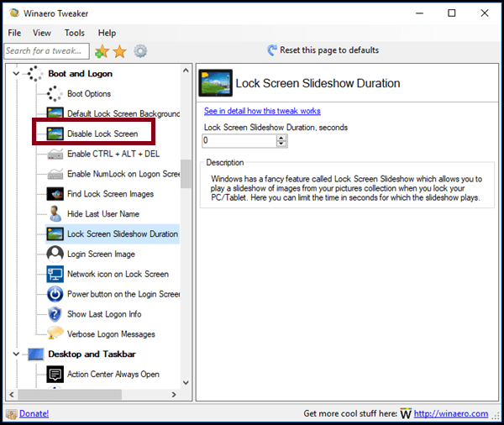The width and height of the screenshot is (504, 425).
Task: Click the Show Last Logon Info shield icon
Action: tap(55, 314)
